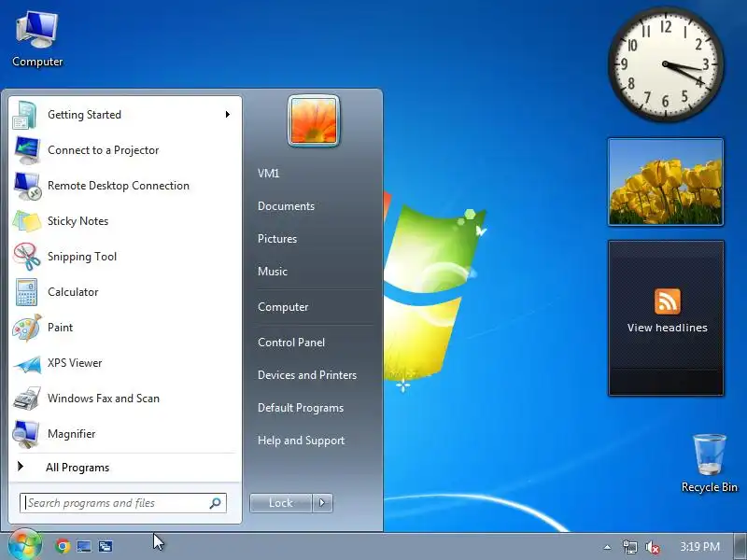Click the RSS feed icon in headlines gadget
747x560 pixels.
pyautogui.click(x=667, y=301)
